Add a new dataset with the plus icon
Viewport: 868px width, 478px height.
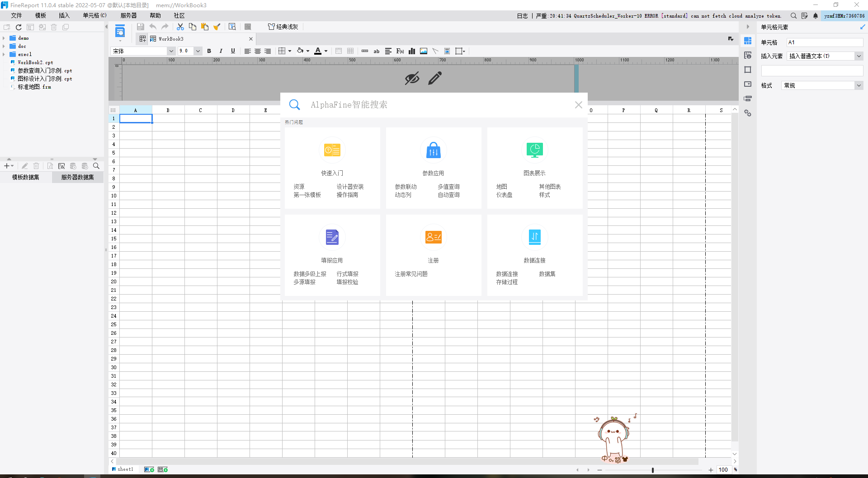click(x=7, y=166)
